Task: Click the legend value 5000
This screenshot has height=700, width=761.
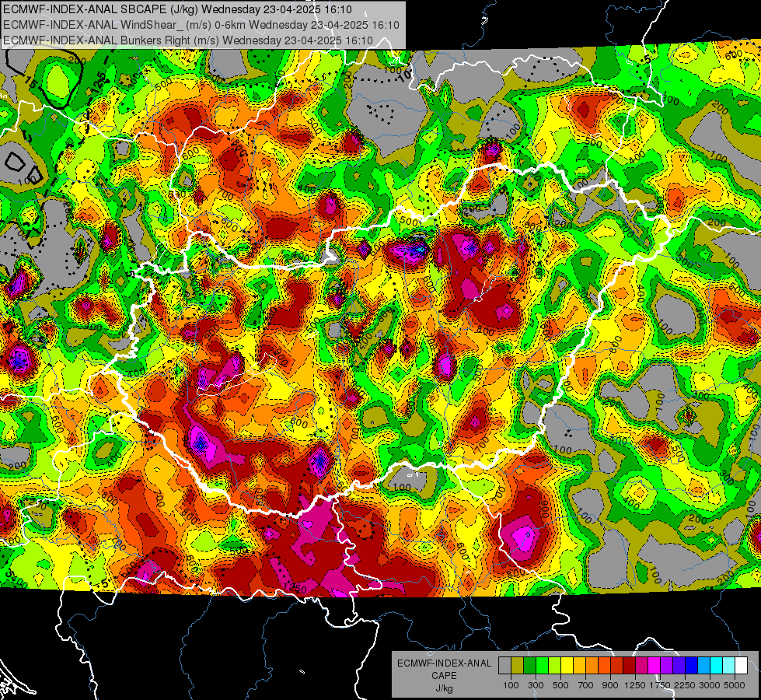Action: click(735, 685)
